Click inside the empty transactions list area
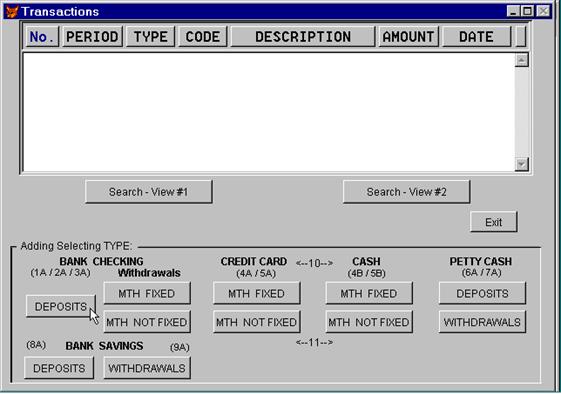Viewport: 561px width, 394px height. pyautogui.click(x=268, y=112)
